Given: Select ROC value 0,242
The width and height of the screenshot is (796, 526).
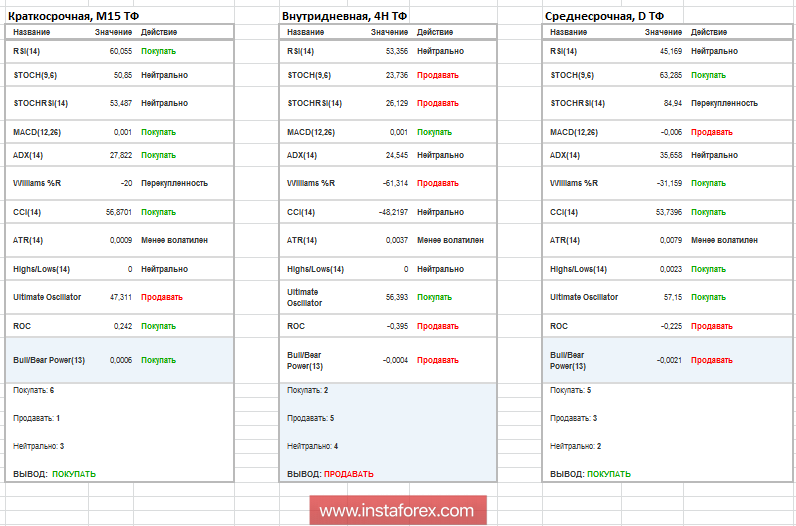Looking at the screenshot, I should pos(123,326).
